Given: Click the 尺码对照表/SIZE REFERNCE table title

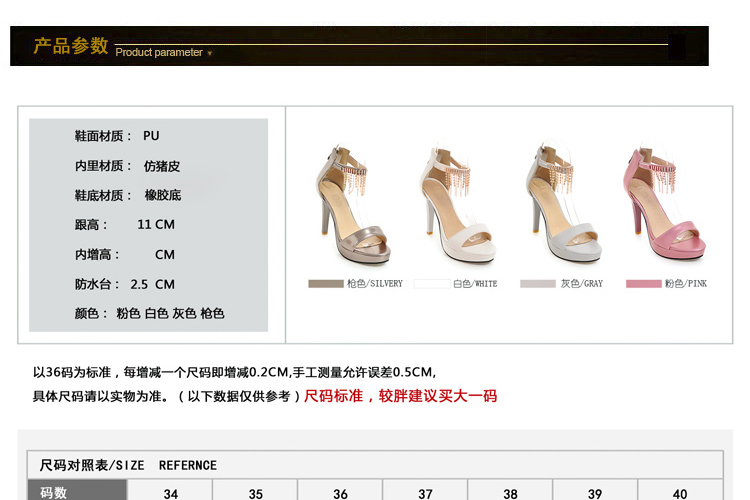Looking at the screenshot, I should [128, 465].
